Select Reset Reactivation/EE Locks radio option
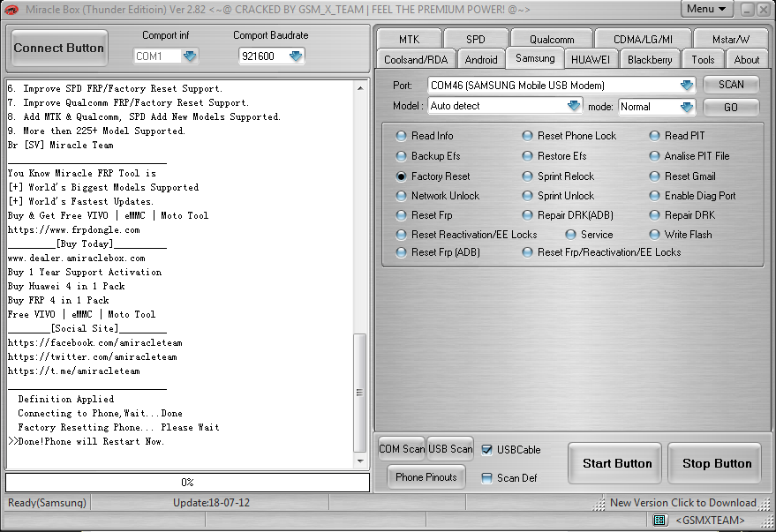 tap(402, 235)
